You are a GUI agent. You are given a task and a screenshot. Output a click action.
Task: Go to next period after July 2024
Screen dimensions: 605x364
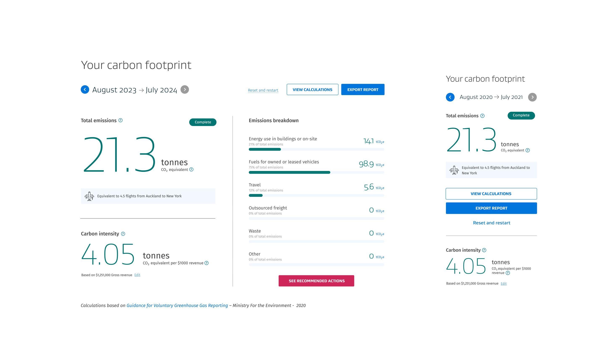point(185,89)
